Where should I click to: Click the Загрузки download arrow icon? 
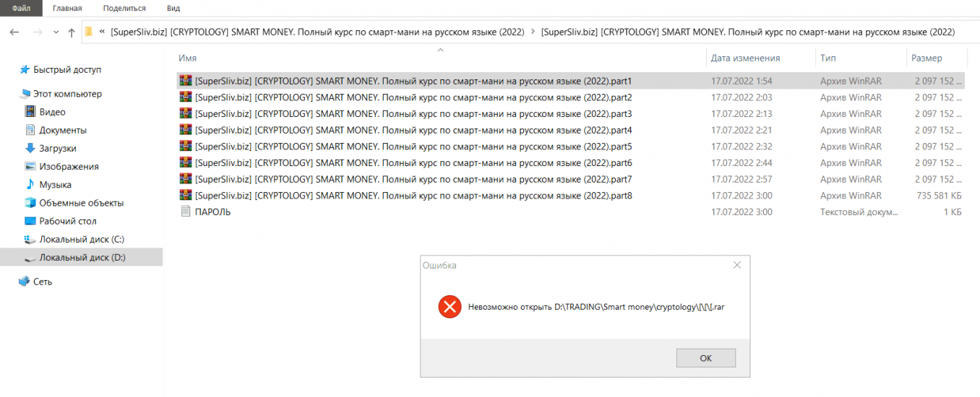(30, 148)
